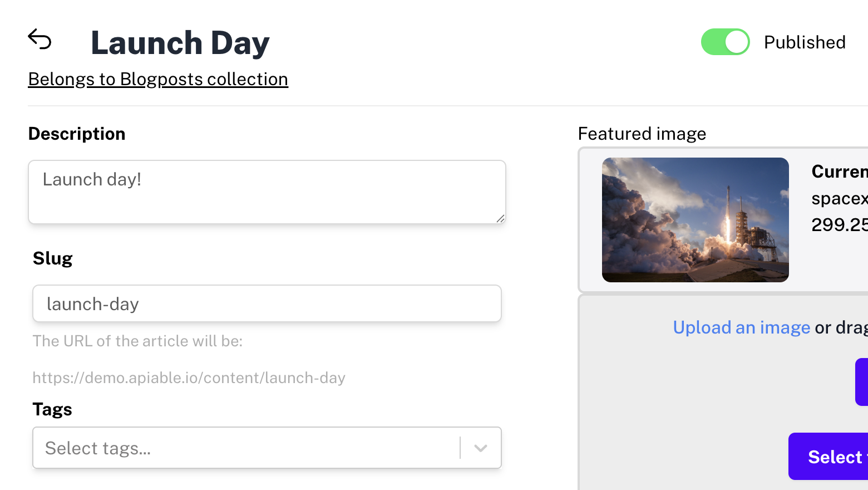Click the Description box resize handle

tap(500, 218)
